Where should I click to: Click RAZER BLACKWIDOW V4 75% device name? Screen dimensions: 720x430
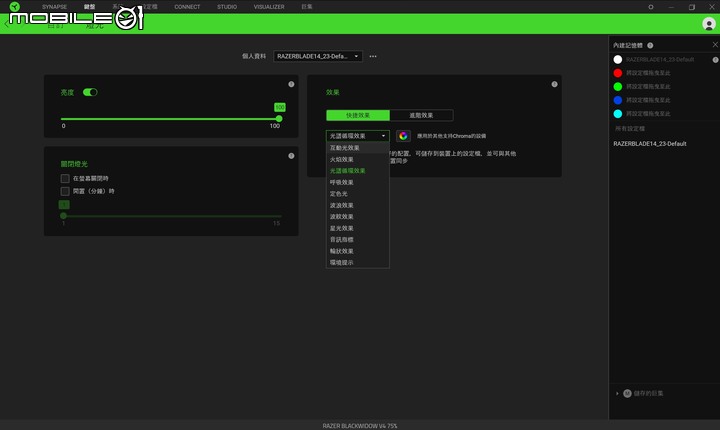pyautogui.click(x=360, y=426)
